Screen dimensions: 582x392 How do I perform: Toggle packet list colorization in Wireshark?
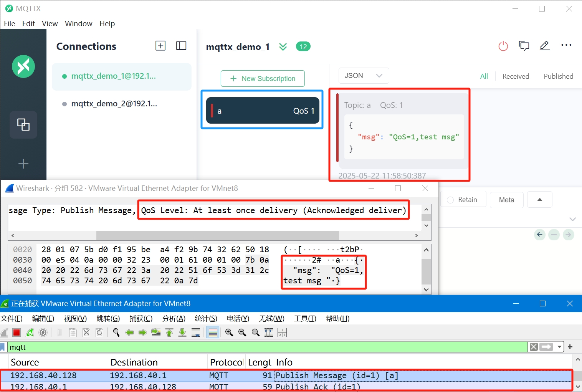pos(213,332)
